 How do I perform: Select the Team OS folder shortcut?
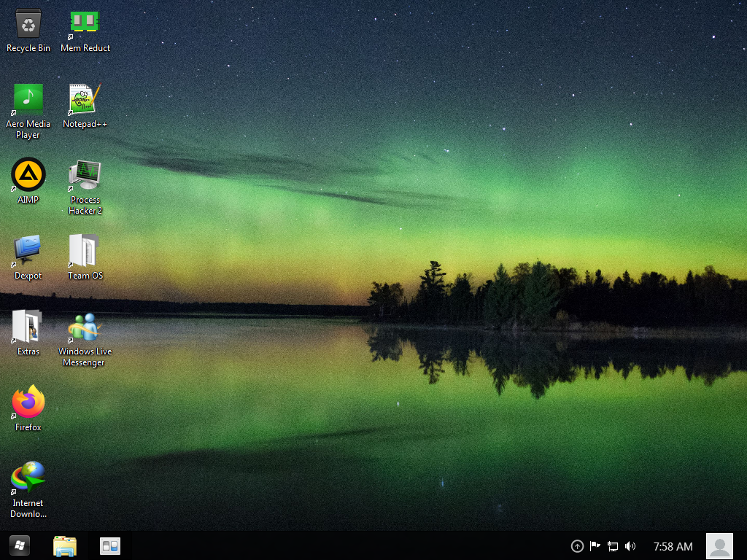[x=85, y=252]
